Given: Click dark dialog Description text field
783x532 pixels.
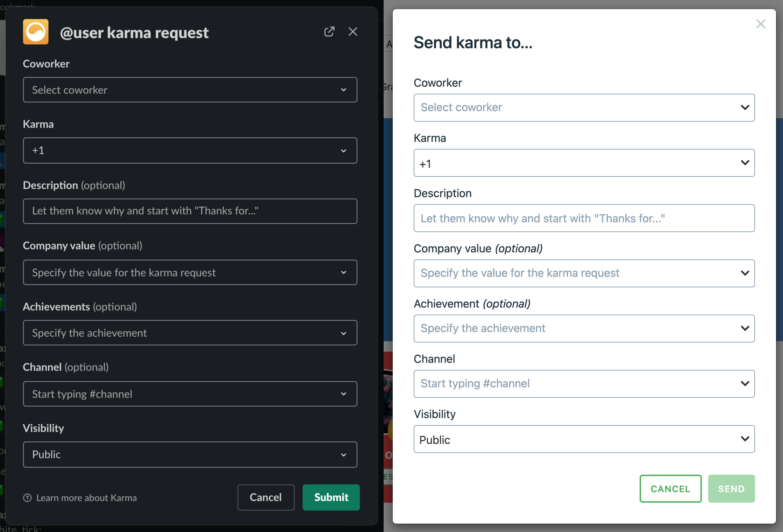Looking at the screenshot, I should point(190,211).
